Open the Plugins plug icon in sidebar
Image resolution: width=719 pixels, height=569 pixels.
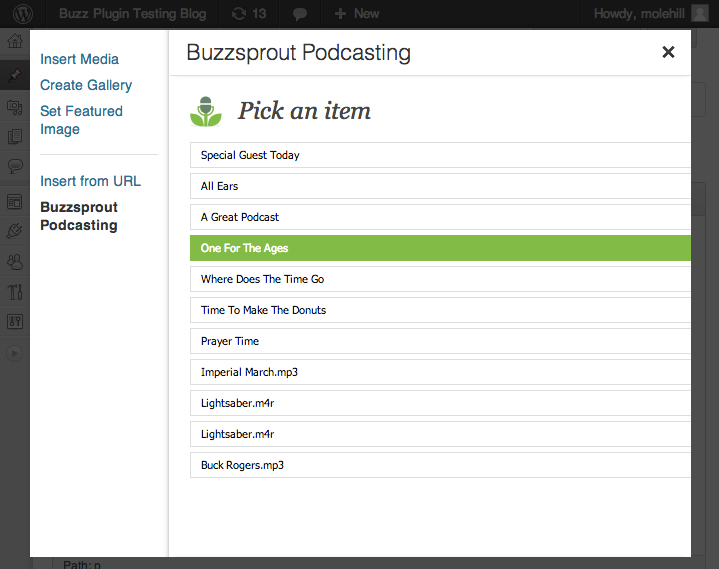(x=15, y=231)
